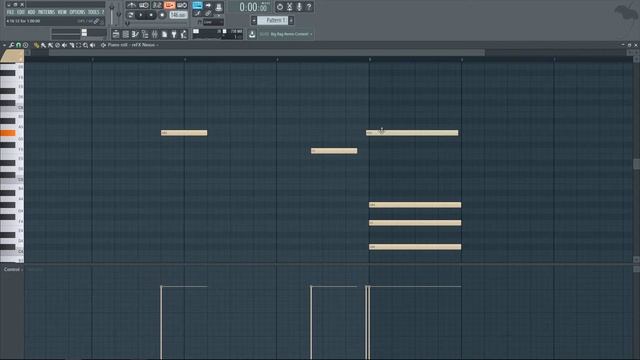Select the piano roll Delete tool
This screenshot has width=640, height=360.
(58, 45)
